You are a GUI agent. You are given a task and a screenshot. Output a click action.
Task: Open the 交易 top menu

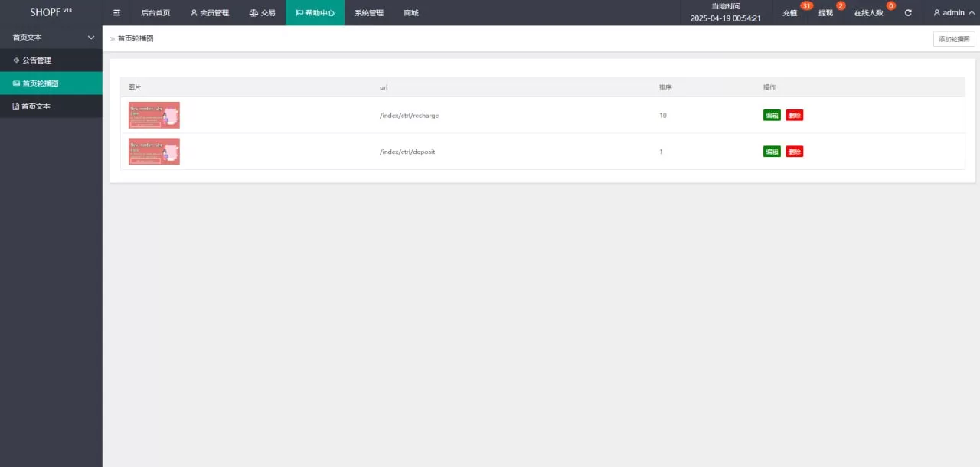pos(262,13)
